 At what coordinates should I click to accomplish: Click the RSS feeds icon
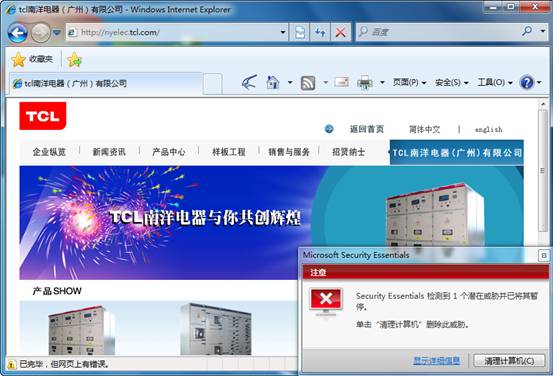click(308, 83)
